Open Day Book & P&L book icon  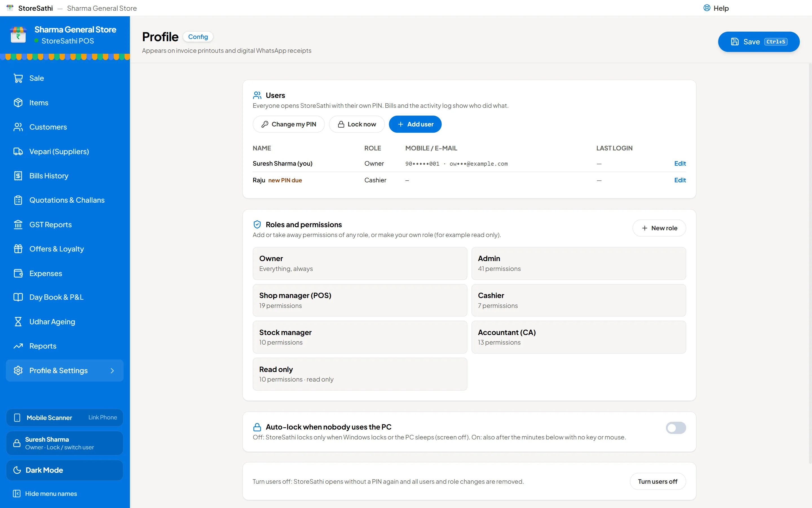pyautogui.click(x=18, y=297)
